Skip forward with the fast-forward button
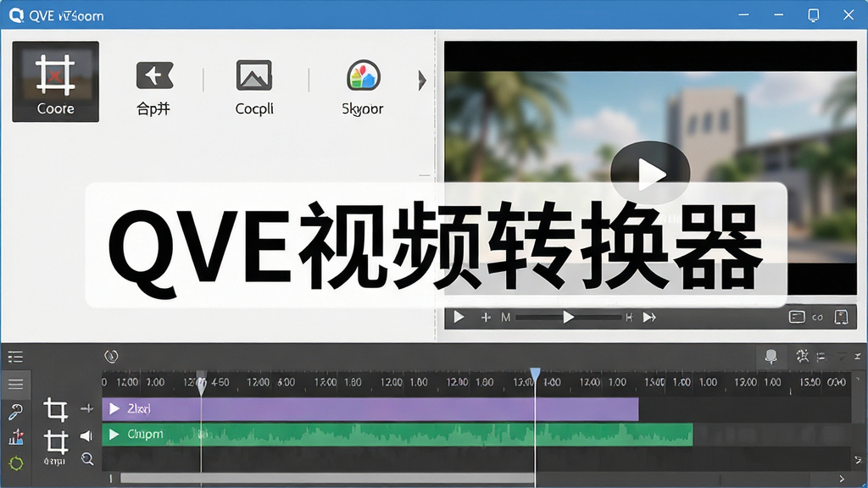 (649, 317)
